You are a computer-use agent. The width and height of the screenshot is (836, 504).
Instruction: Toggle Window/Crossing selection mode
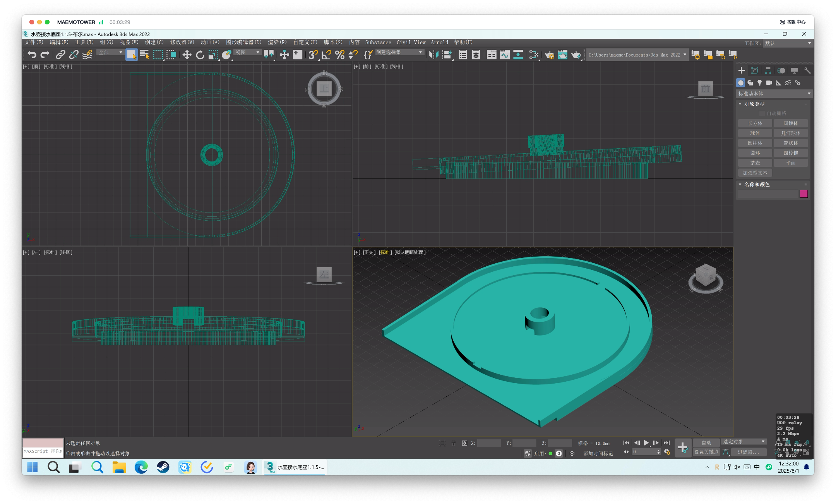pos(171,55)
